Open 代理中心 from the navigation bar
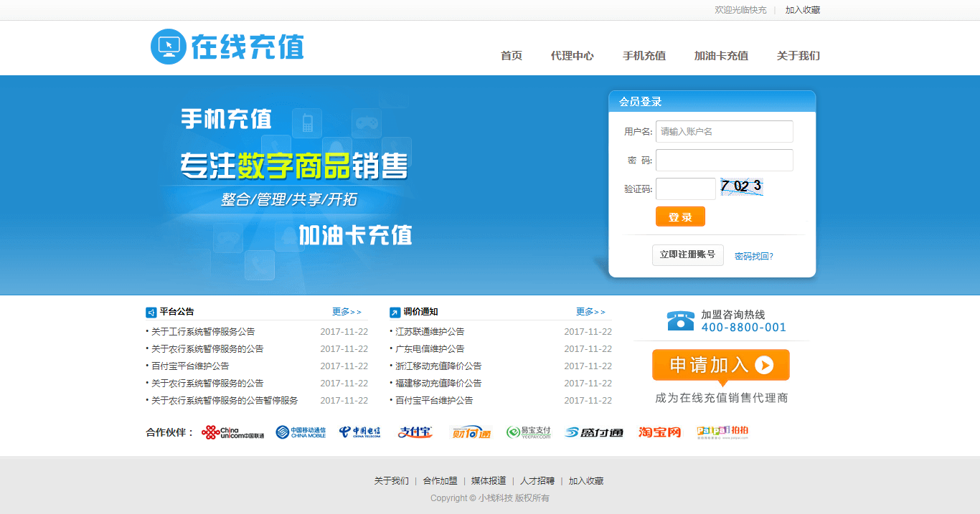Screen dimensions: 980x514 pos(572,56)
